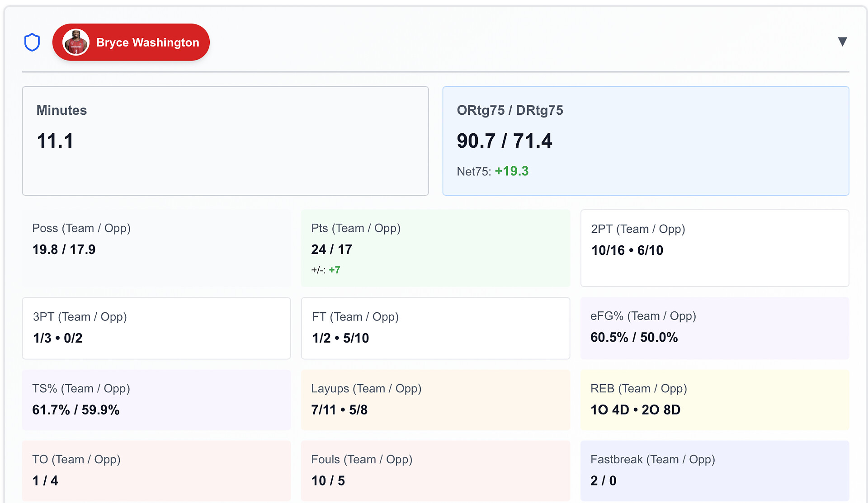
Task: Select the Fastbreak (Team / Opp) card
Action: pyautogui.click(x=714, y=470)
